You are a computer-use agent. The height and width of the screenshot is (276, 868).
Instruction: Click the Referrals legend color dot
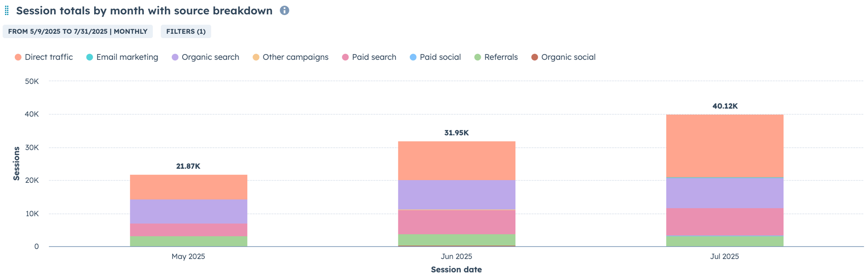pyautogui.click(x=478, y=57)
